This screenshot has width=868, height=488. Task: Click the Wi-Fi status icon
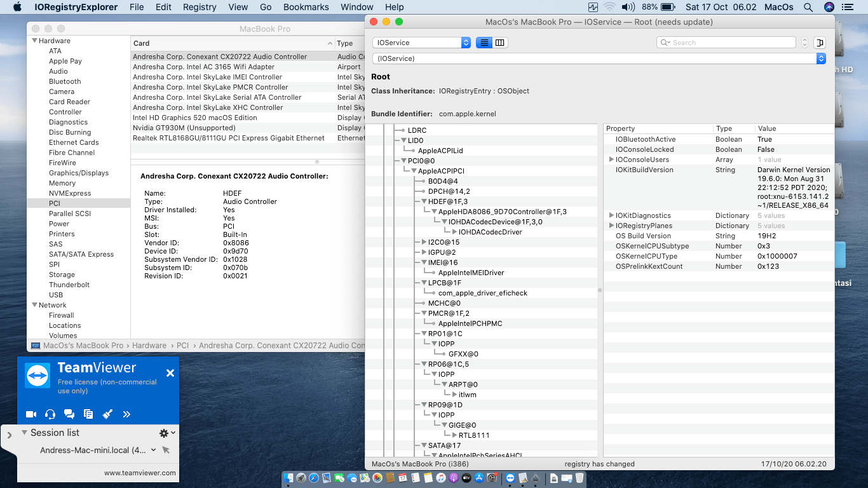[x=609, y=7]
